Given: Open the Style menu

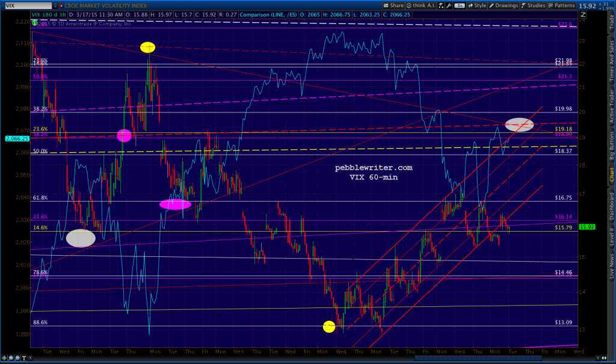Looking at the screenshot, I should [x=477, y=5].
